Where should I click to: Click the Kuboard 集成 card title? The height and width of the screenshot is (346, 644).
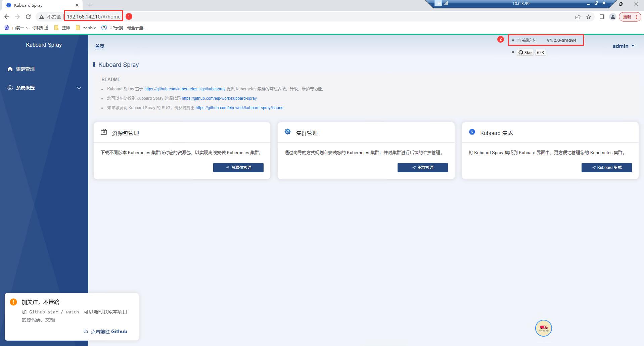497,133
